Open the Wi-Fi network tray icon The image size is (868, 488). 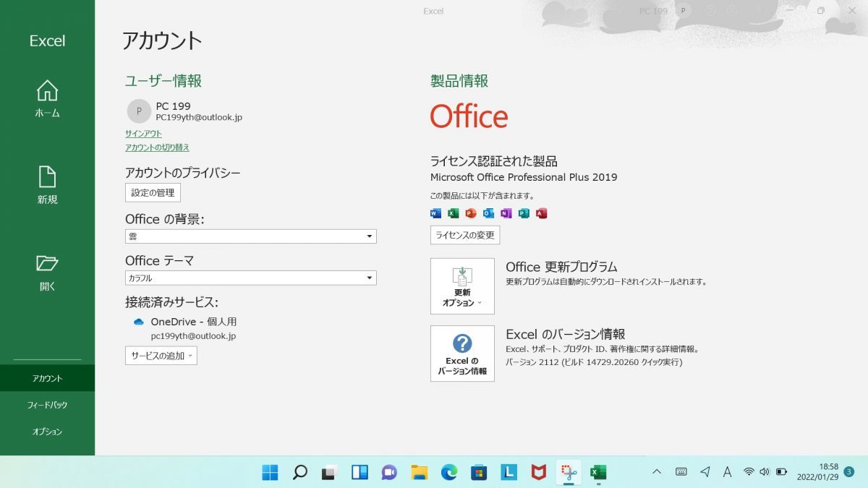749,471
